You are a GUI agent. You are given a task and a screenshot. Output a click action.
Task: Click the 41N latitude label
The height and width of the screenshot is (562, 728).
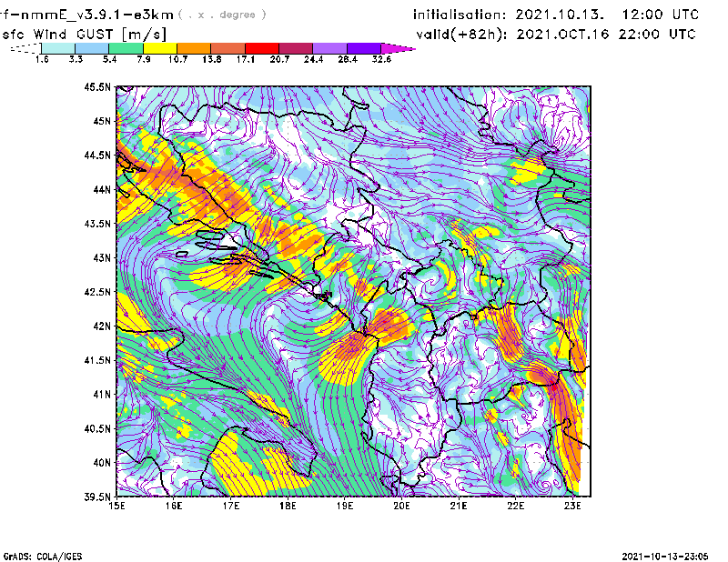pos(102,395)
